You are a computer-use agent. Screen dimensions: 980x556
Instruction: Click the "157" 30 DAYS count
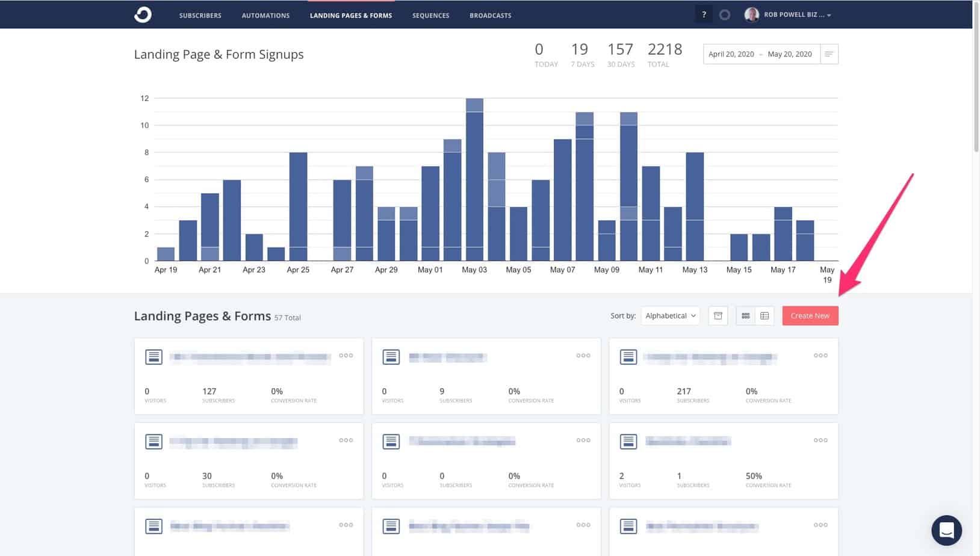(x=620, y=49)
